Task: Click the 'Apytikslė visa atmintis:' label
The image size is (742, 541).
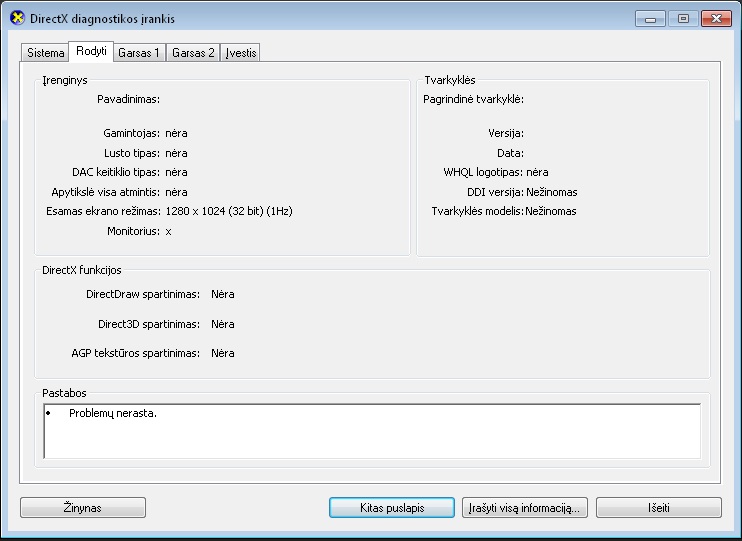Action: point(106,192)
